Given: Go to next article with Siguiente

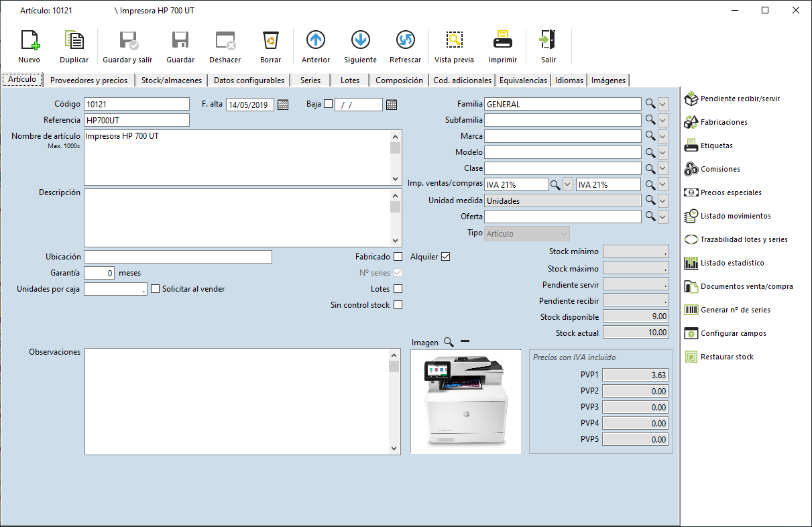Looking at the screenshot, I should [x=360, y=40].
